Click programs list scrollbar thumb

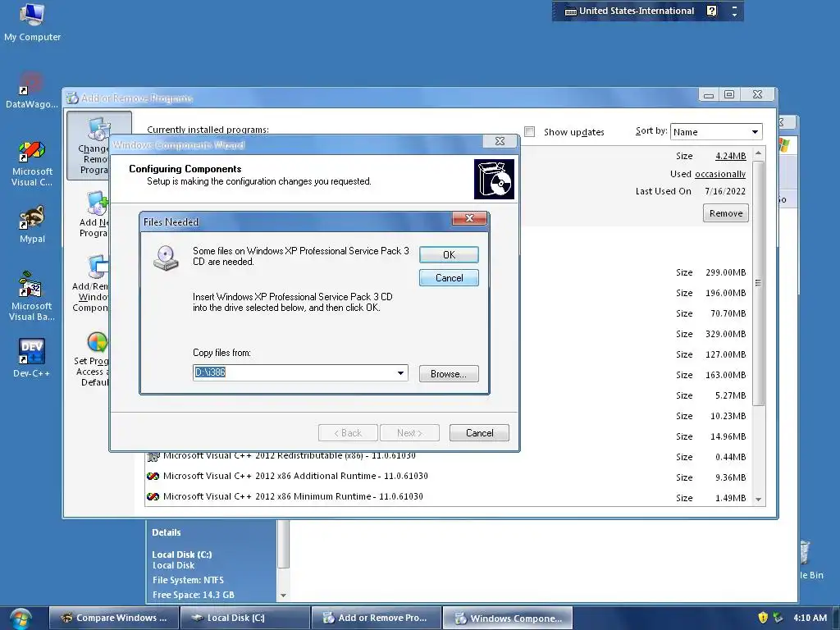click(x=758, y=282)
